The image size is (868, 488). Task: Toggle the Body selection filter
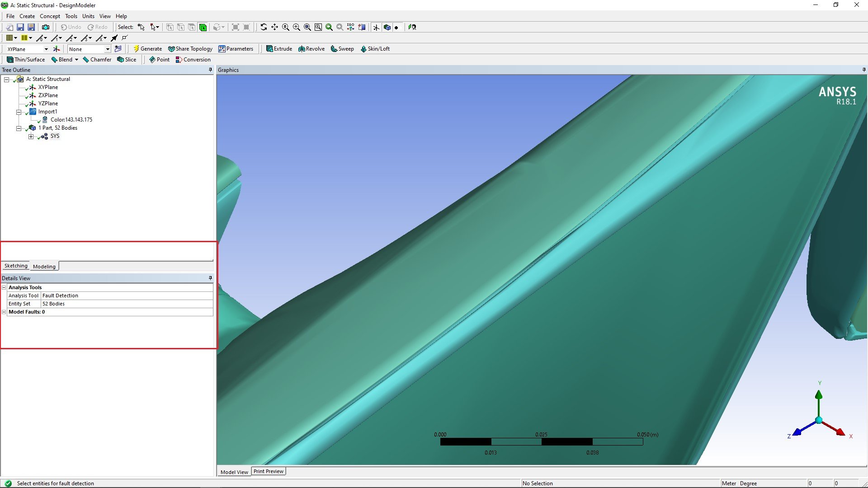pyautogui.click(x=203, y=27)
